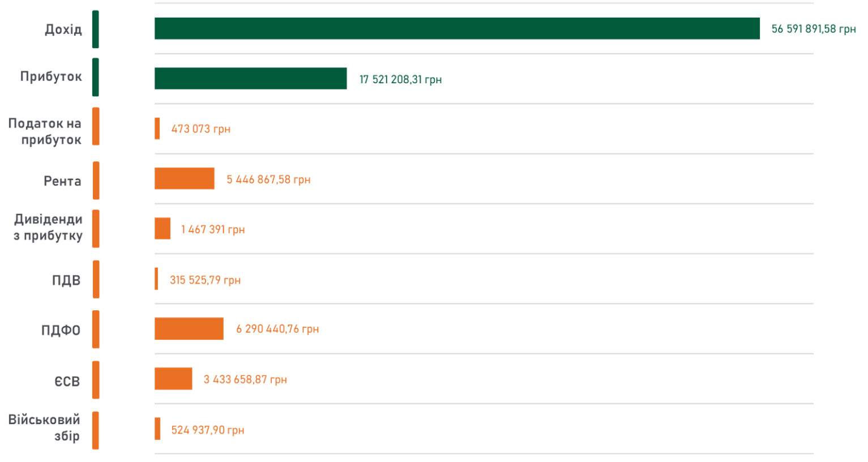Viewport: 868px width, 462px height.
Task: Click the Дивіденди з прибутку bar
Action: 163,229
